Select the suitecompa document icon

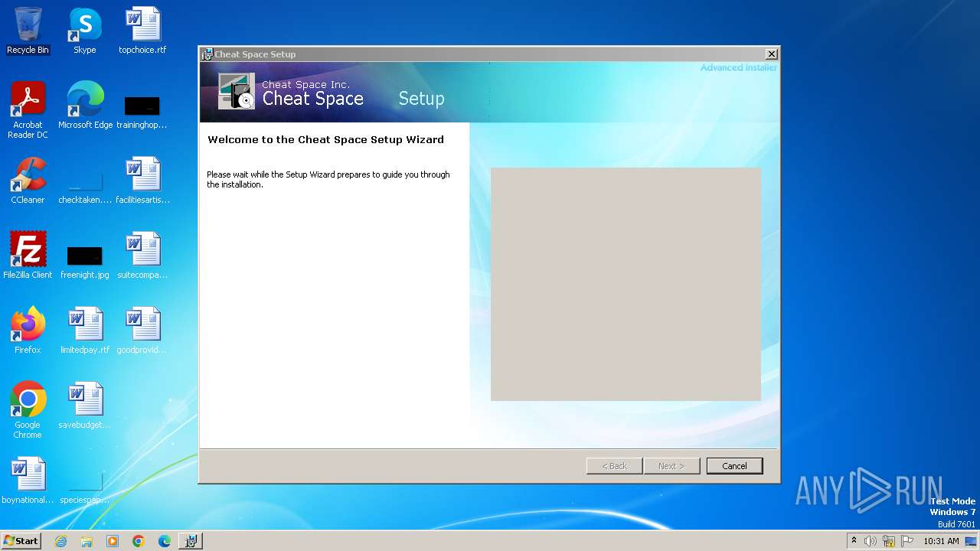point(142,256)
